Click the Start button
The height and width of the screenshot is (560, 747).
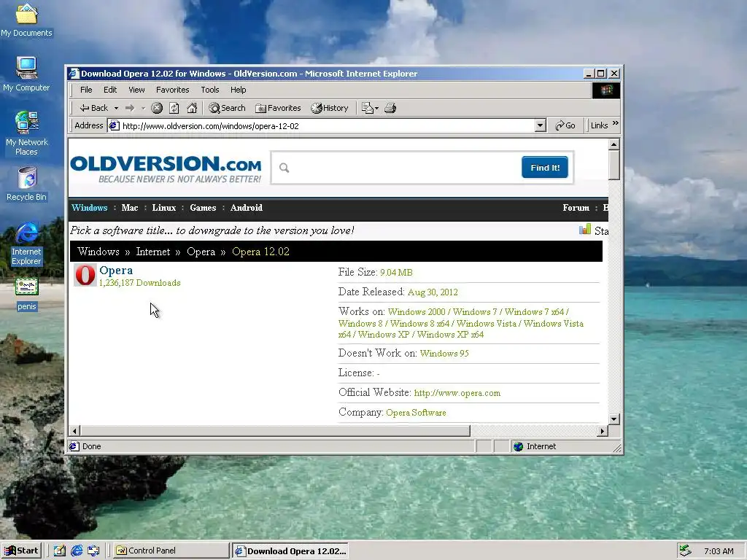click(x=22, y=551)
